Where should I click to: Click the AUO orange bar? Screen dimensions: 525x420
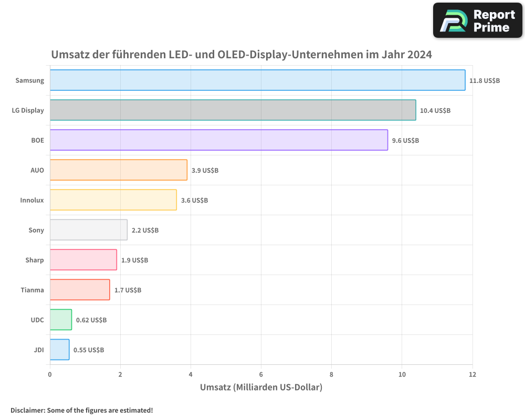(118, 170)
